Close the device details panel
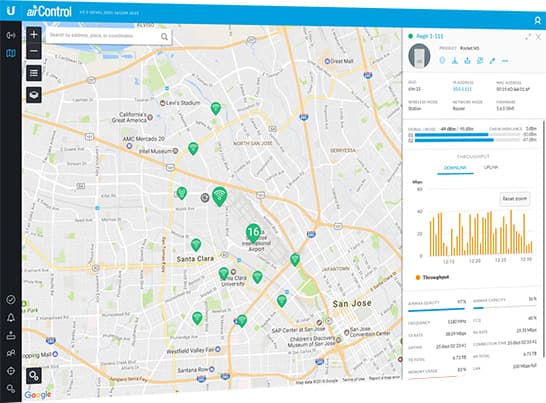 click(x=538, y=36)
